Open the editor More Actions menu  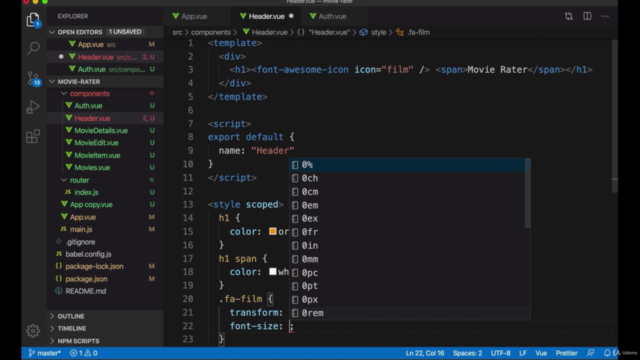pos(605,16)
